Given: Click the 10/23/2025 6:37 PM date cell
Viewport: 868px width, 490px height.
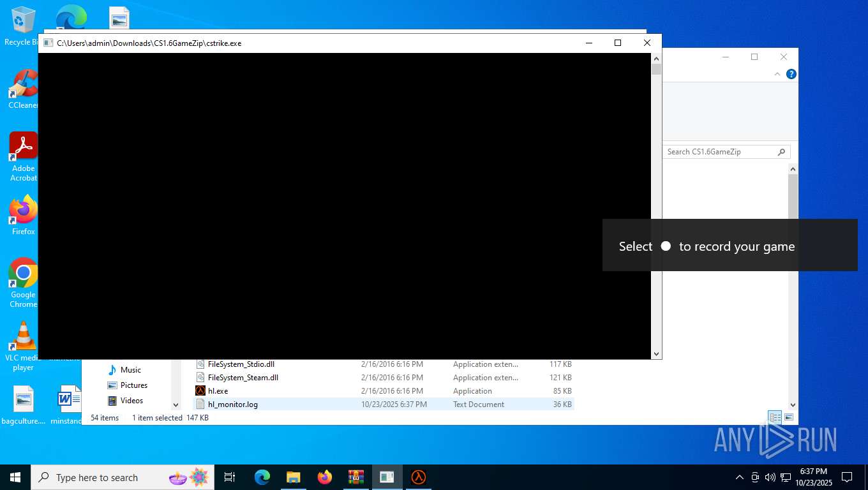Looking at the screenshot, I should [x=394, y=405].
